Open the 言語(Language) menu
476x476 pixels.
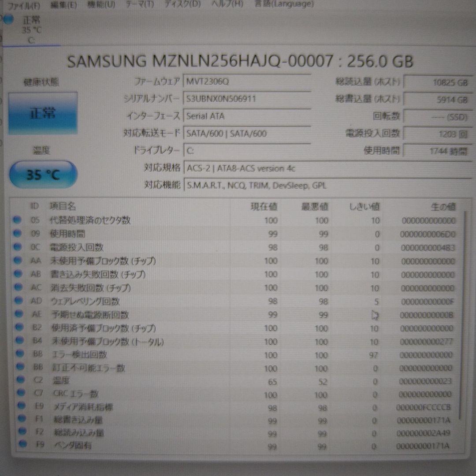(283, 4)
